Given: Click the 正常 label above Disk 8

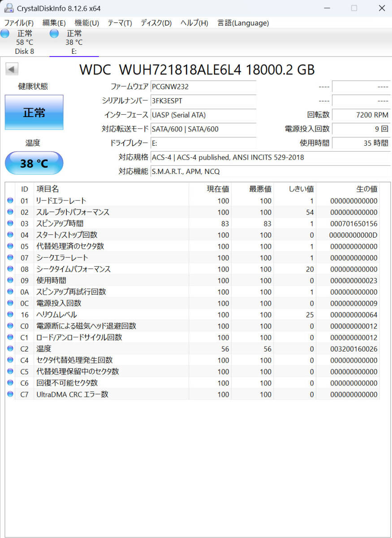Looking at the screenshot, I should pos(25,33).
